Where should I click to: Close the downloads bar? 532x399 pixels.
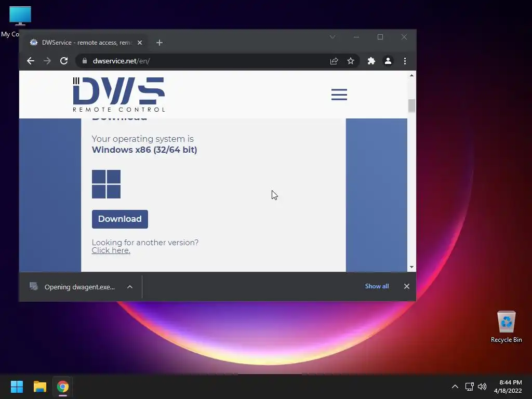tap(406, 286)
